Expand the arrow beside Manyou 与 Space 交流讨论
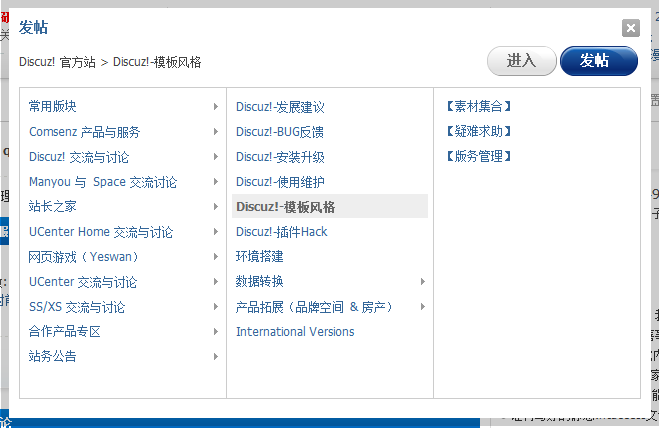 (216, 182)
